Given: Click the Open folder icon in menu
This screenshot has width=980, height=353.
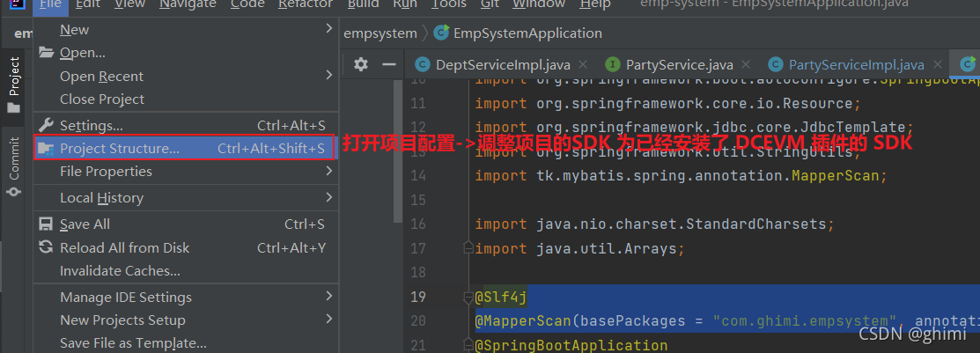Looking at the screenshot, I should click(47, 53).
